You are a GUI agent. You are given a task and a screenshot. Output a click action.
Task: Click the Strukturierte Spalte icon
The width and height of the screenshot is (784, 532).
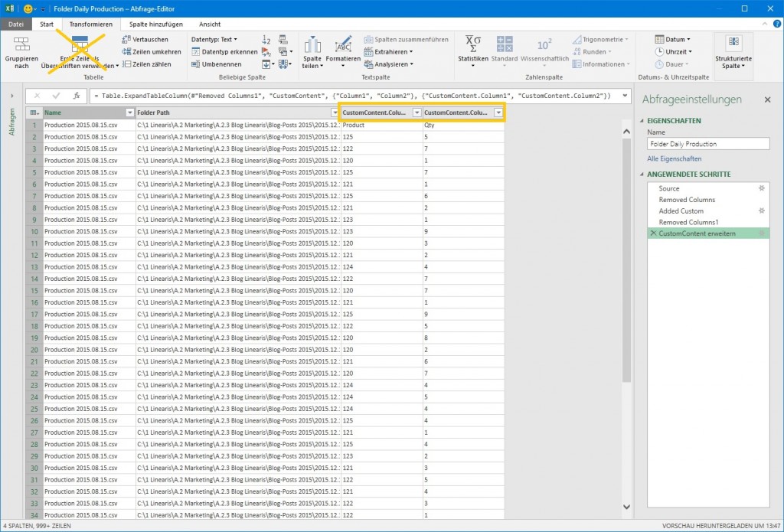click(x=733, y=42)
